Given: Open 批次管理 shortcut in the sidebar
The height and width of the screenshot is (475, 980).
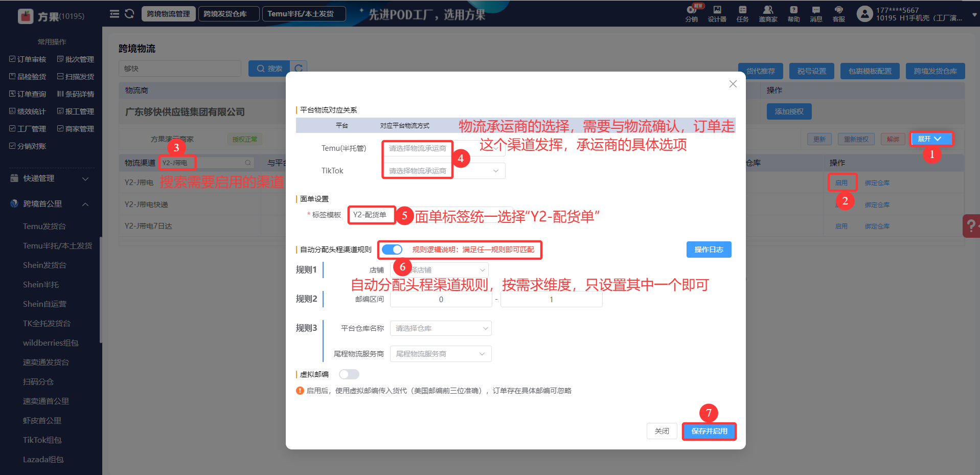Looking at the screenshot, I should [76, 59].
